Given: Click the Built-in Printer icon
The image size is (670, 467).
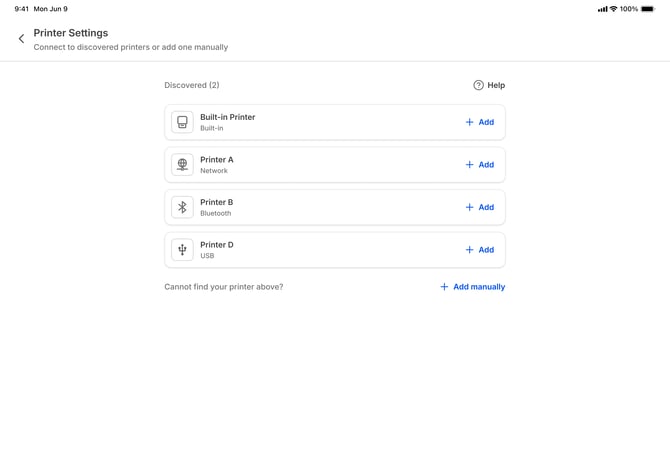Looking at the screenshot, I should pos(182,122).
